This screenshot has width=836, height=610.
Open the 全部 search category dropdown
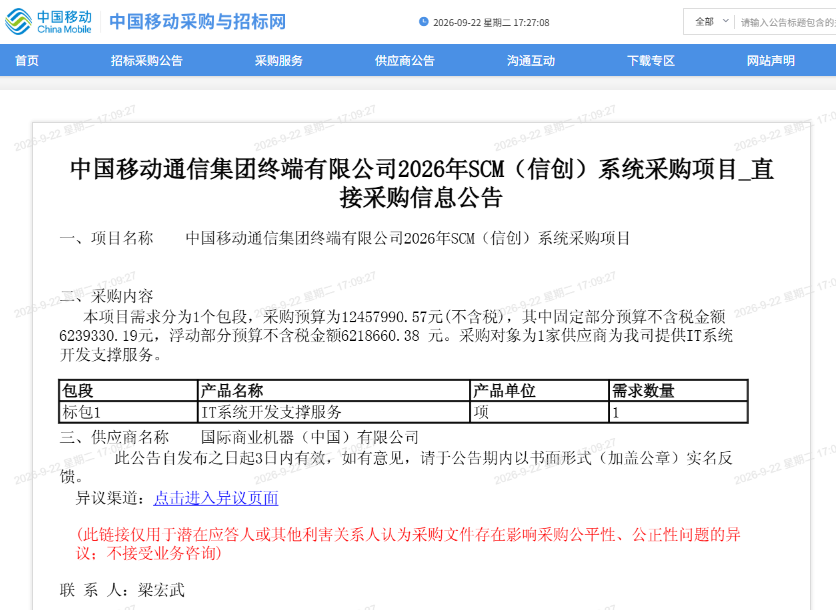[711, 22]
